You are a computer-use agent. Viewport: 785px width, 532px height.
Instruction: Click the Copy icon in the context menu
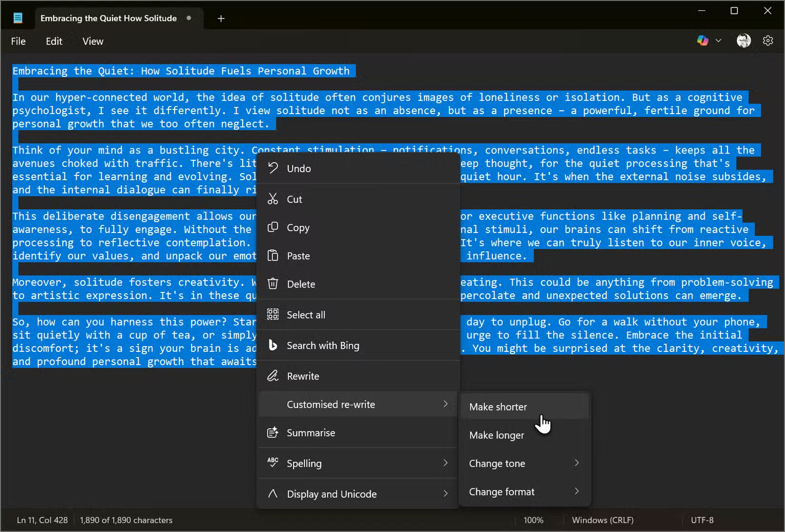click(x=273, y=227)
